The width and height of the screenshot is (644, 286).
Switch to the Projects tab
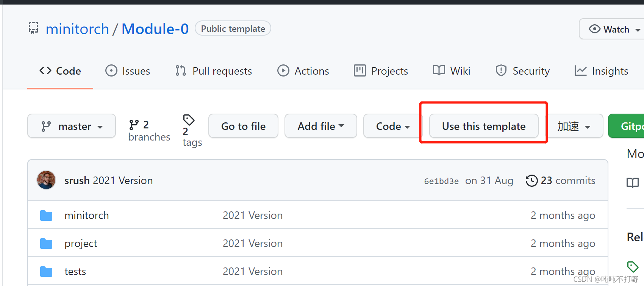click(381, 71)
